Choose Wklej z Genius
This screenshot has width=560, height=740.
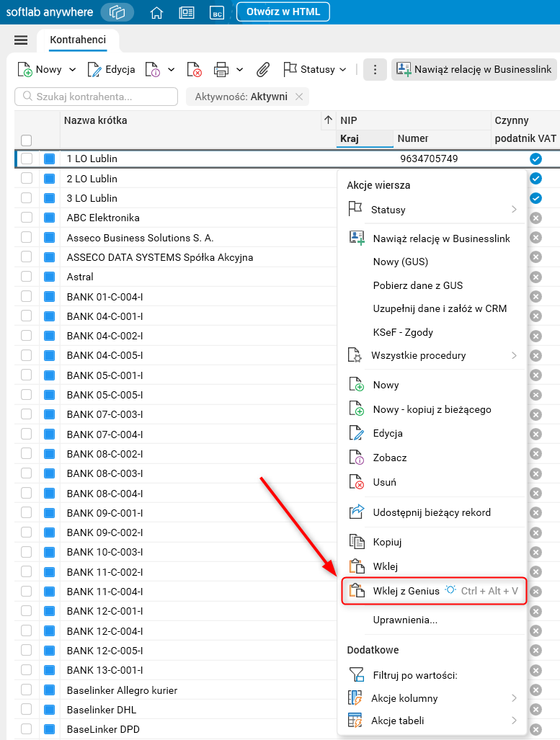coord(433,591)
